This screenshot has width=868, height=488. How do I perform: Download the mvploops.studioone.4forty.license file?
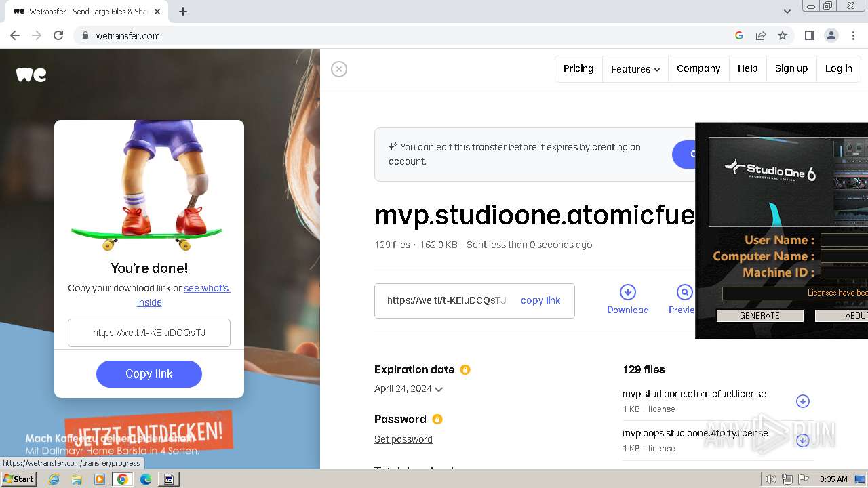click(x=803, y=441)
